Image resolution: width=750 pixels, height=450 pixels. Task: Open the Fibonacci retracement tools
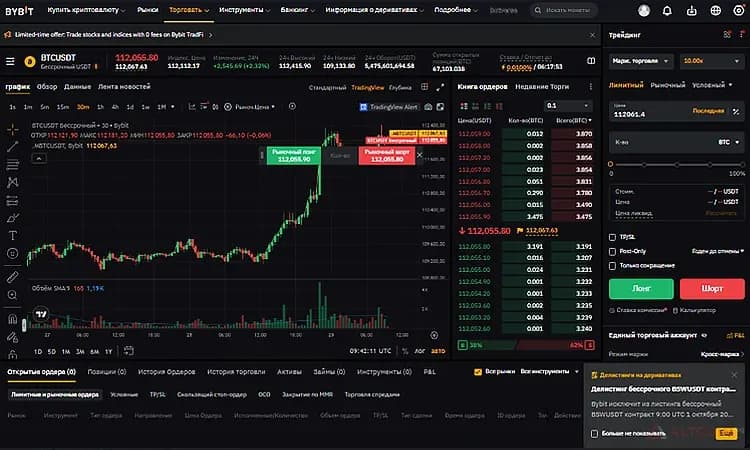[x=13, y=165]
